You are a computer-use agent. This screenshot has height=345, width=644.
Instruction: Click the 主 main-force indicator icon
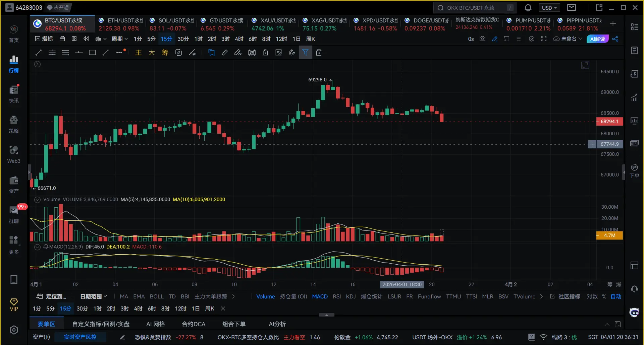[138, 53]
